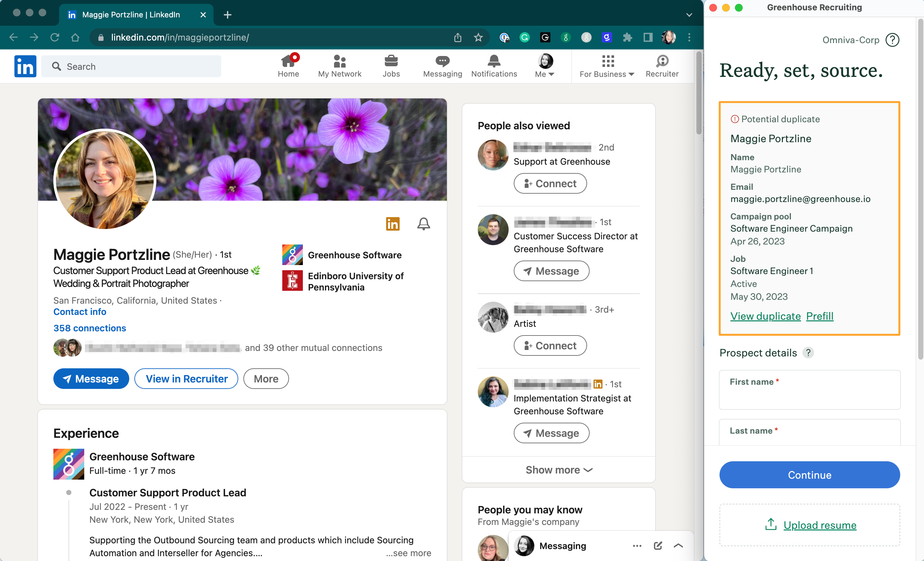This screenshot has width=924, height=561.
Task: Click the More button on Maggie's profile
Action: point(265,379)
